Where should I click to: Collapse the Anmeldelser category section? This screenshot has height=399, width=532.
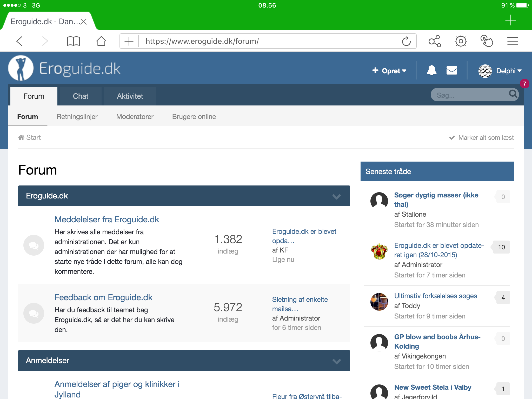click(337, 361)
